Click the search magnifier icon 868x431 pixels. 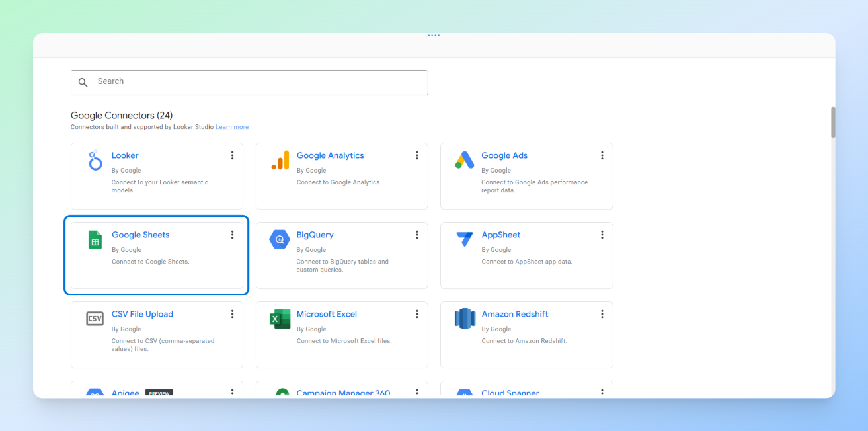[83, 82]
